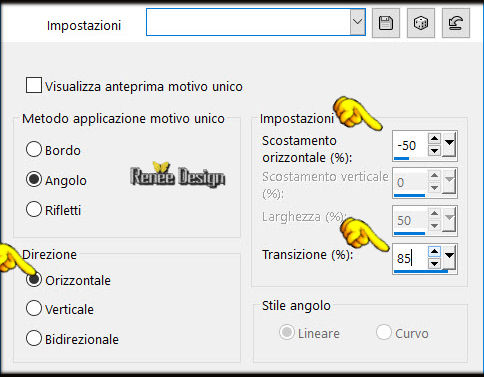Click the blue slider bar under Transizione
Image resolution: width=484 pixels, height=377 pixels.
(421, 272)
